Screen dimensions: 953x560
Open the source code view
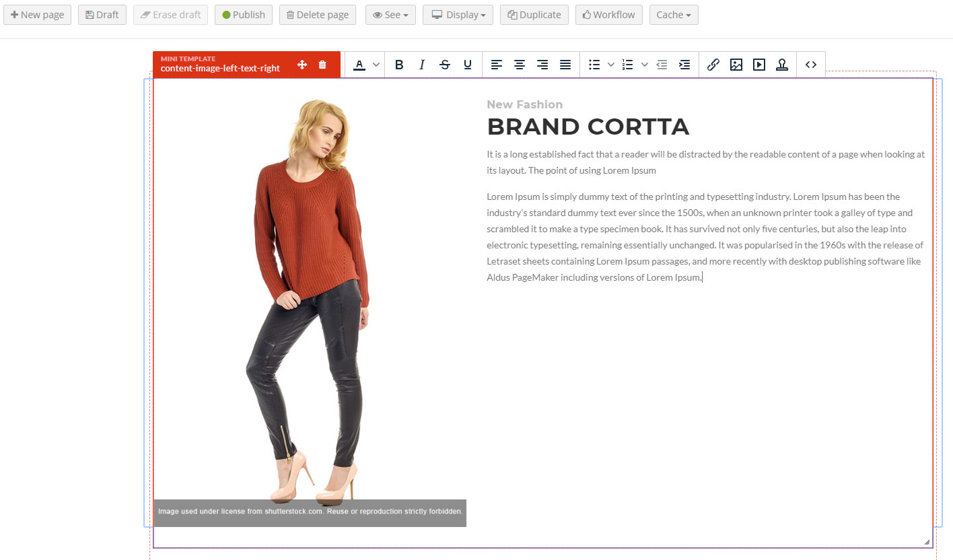[x=811, y=65]
